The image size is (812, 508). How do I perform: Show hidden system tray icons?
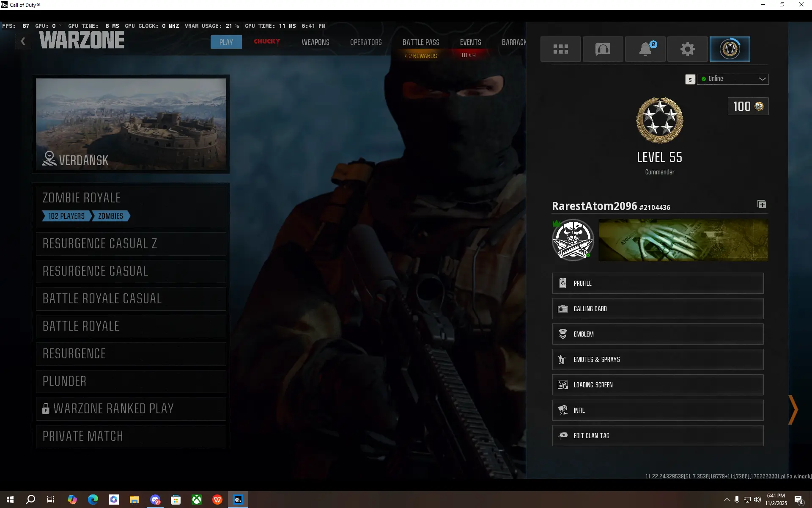[x=727, y=500]
